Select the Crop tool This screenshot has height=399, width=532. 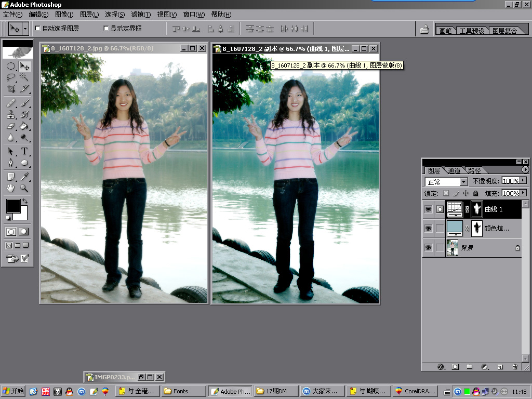point(11,88)
